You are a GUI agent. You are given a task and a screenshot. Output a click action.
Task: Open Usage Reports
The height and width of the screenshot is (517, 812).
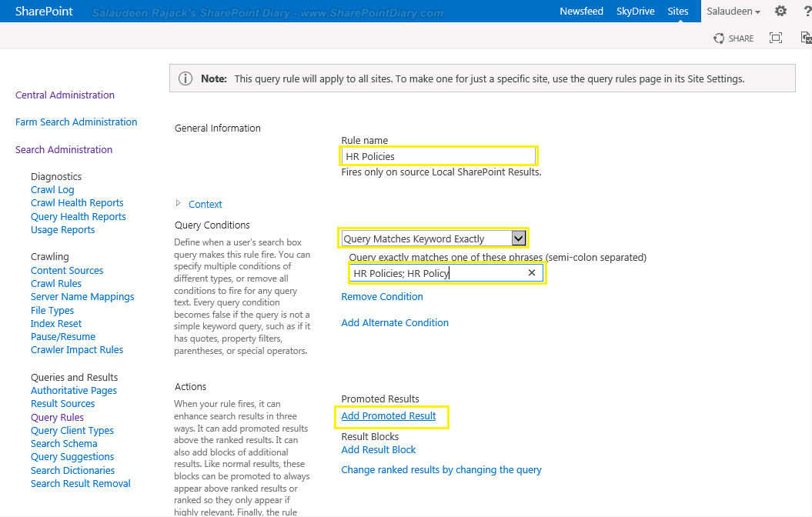click(62, 229)
